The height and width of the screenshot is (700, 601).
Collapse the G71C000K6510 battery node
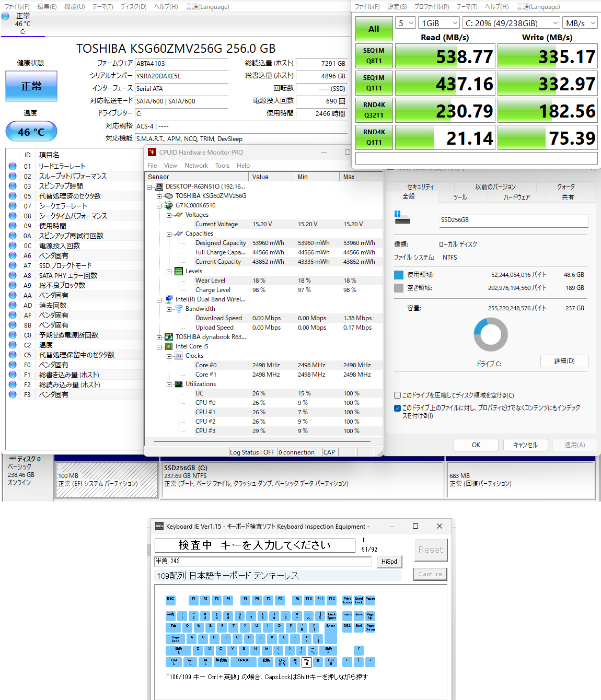click(x=159, y=206)
